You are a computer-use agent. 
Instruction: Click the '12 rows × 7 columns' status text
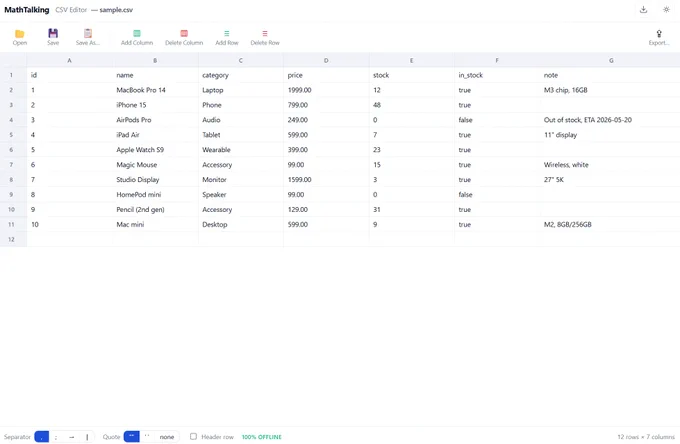point(646,437)
